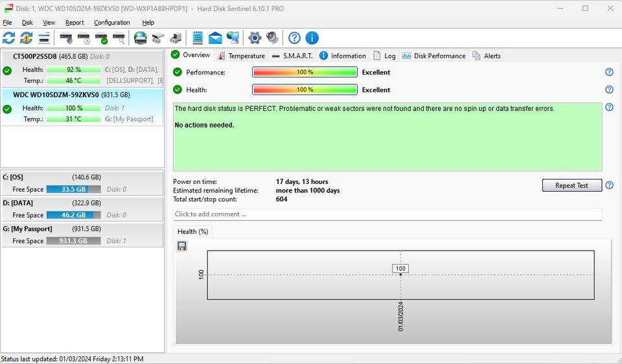Click the '17 days, 13 hours' value
Screen dimensions: 622x364
pyautogui.click(x=302, y=181)
